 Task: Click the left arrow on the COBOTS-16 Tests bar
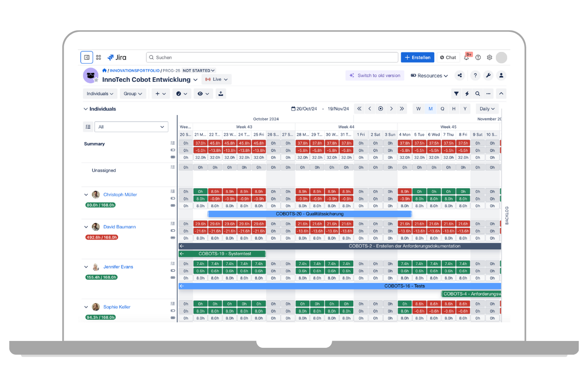(x=182, y=286)
